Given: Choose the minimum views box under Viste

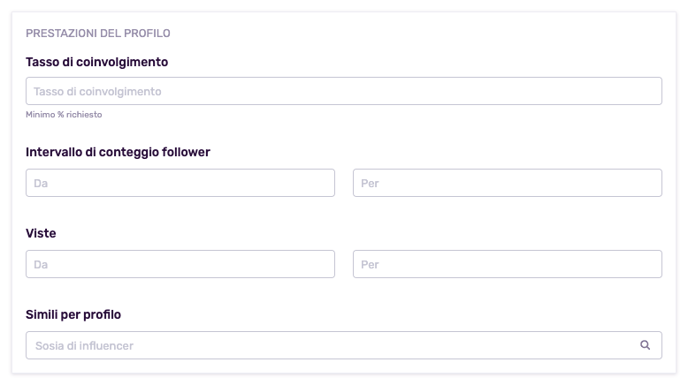Looking at the screenshot, I should (180, 264).
